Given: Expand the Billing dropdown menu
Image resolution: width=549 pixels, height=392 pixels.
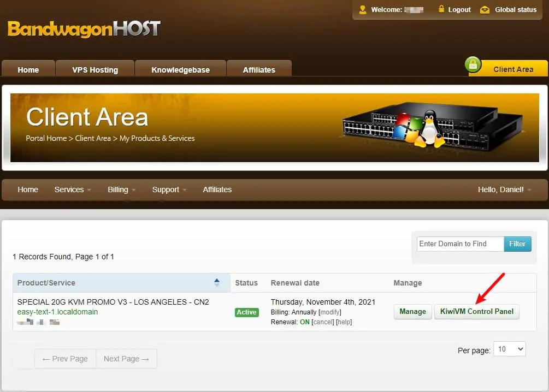Looking at the screenshot, I should click(121, 189).
